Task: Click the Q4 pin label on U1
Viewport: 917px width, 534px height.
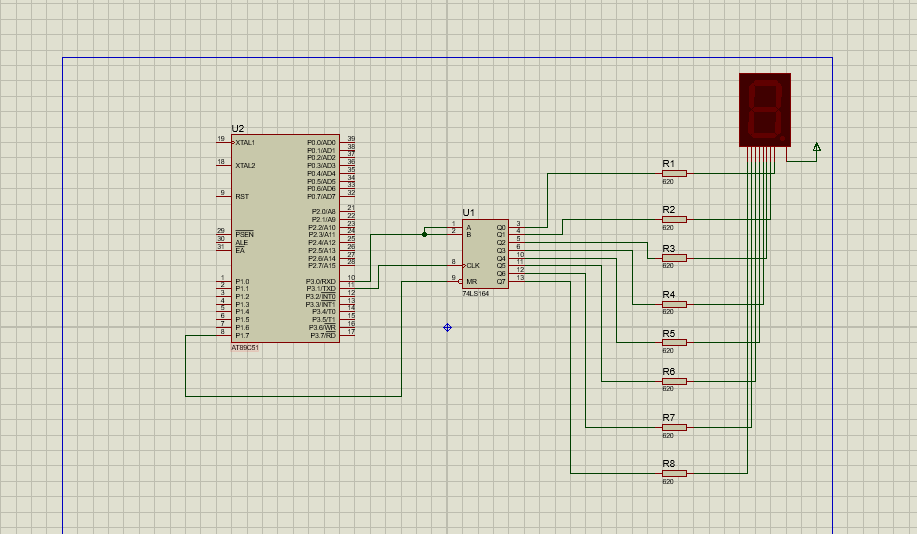Action: click(x=501, y=259)
